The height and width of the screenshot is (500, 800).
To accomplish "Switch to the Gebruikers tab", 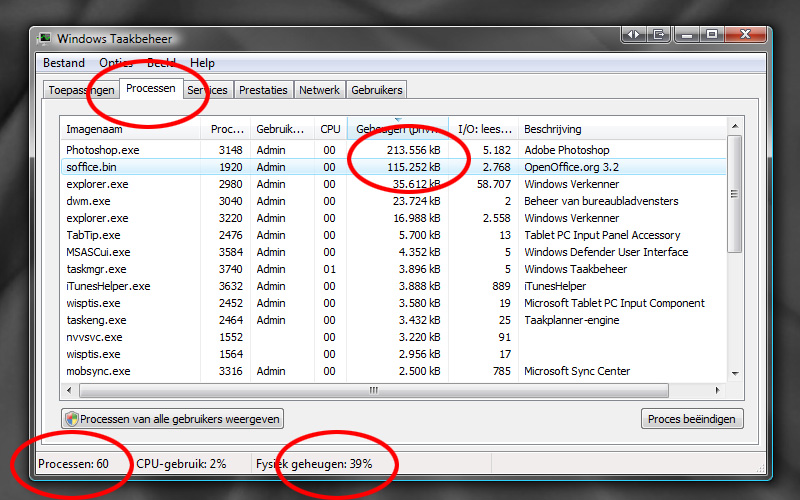I will pyautogui.click(x=377, y=90).
